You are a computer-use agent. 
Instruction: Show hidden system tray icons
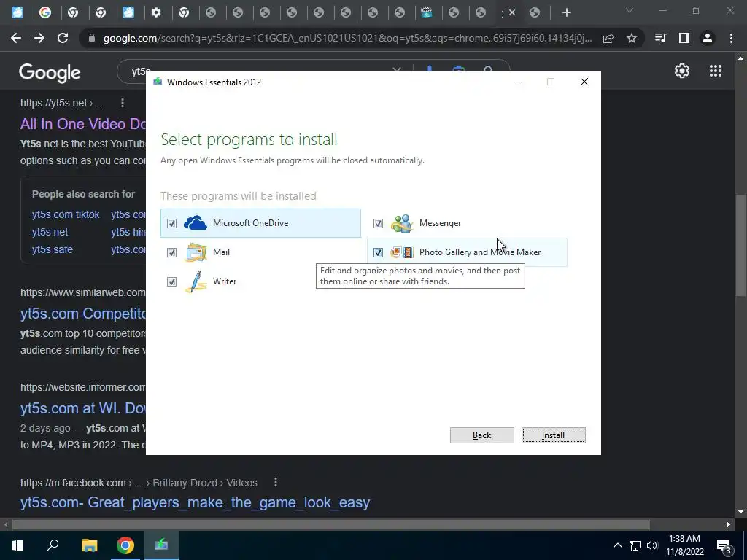617,545
